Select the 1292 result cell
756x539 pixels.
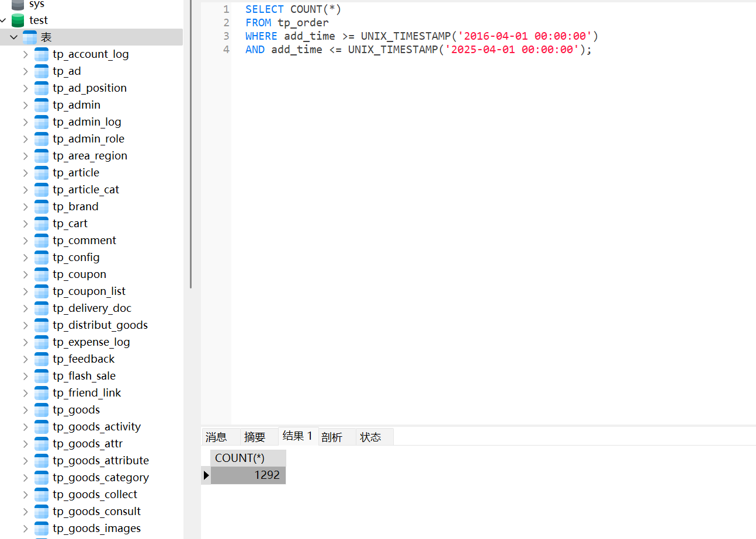pyautogui.click(x=248, y=475)
